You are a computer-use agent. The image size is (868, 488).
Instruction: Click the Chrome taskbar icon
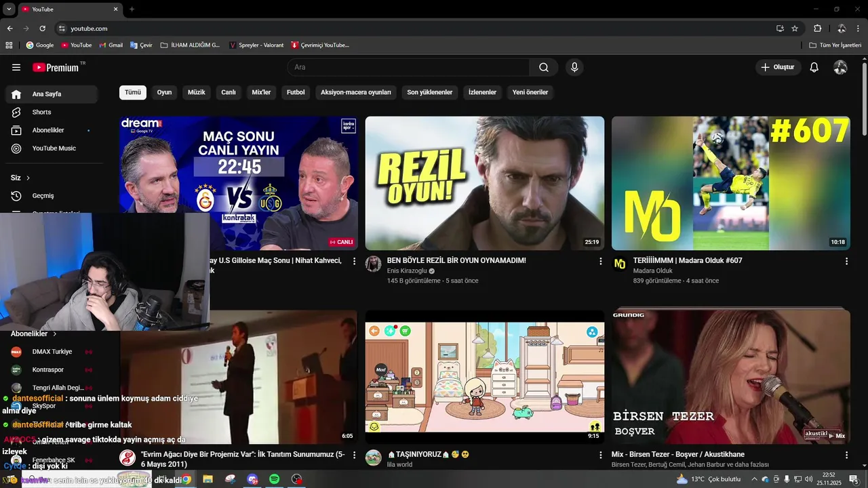pyautogui.click(x=186, y=479)
